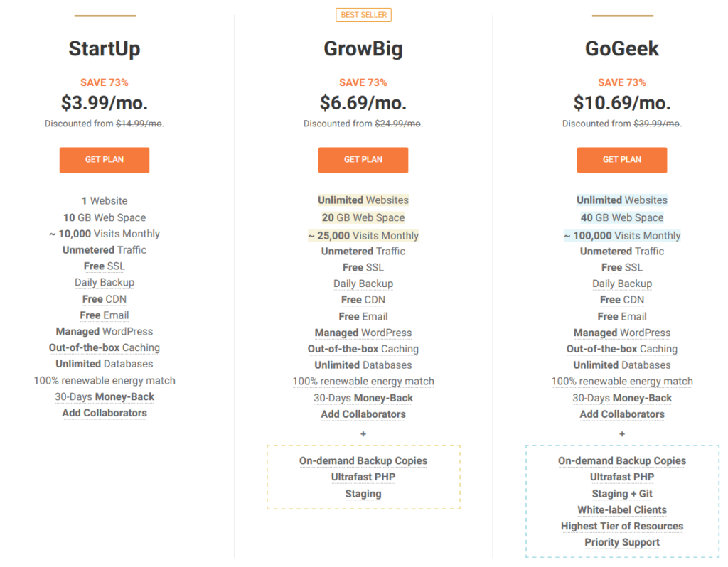This screenshot has width=728, height=567.
Task: Click GET PLAN under GrowBig
Action: tap(363, 160)
